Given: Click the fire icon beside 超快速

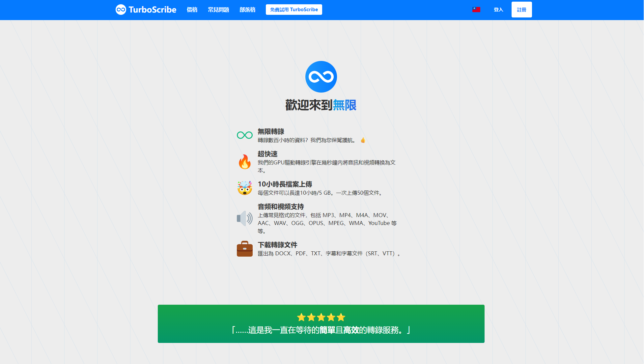Looking at the screenshot, I should click(x=245, y=162).
